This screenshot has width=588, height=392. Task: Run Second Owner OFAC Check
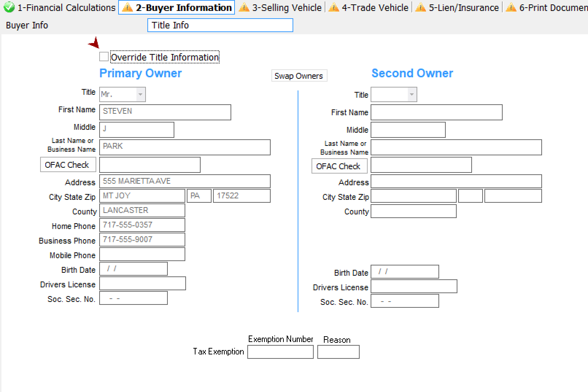click(339, 166)
